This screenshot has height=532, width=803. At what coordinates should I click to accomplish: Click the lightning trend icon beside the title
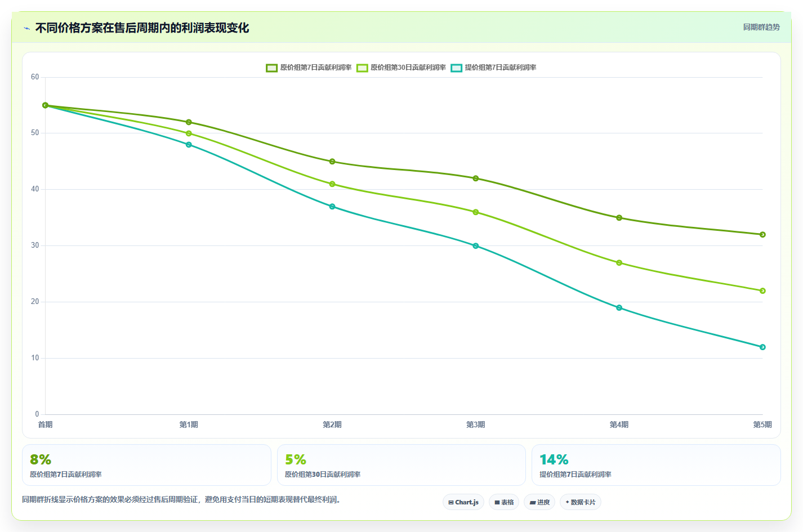point(26,28)
